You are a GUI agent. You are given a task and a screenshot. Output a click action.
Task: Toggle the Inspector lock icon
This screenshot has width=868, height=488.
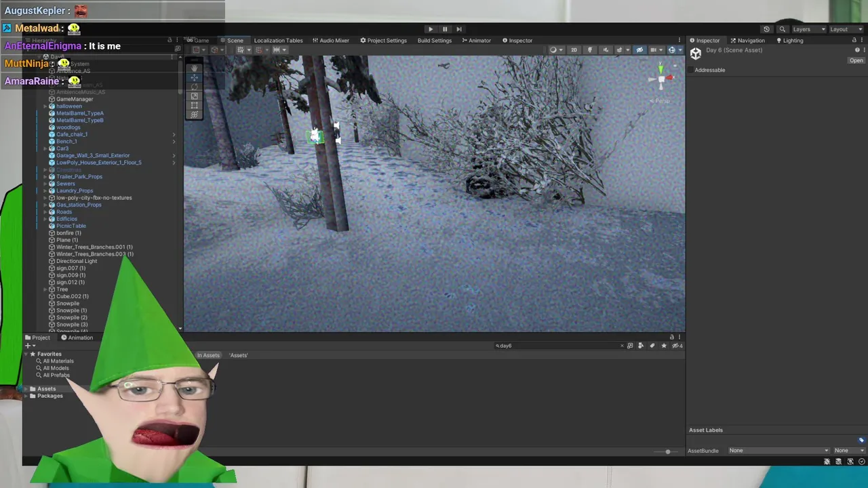coord(854,40)
